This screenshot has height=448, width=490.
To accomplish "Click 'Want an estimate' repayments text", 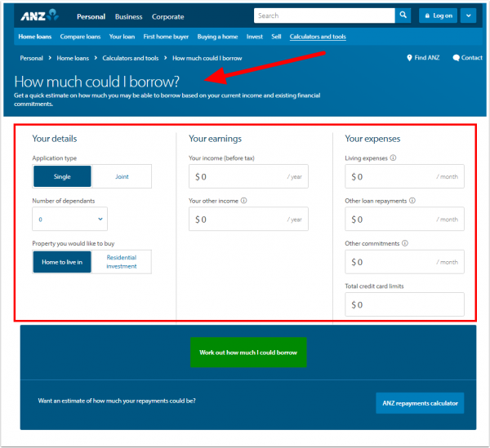I will pyautogui.click(x=117, y=401).
